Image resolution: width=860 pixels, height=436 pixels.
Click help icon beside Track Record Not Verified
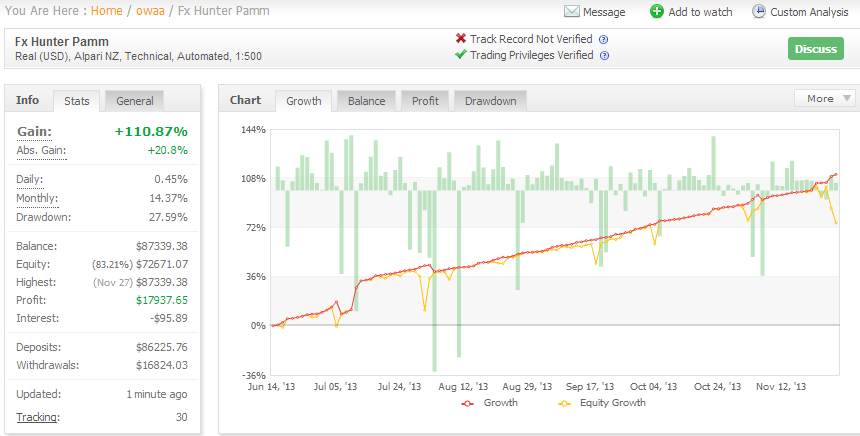604,39
